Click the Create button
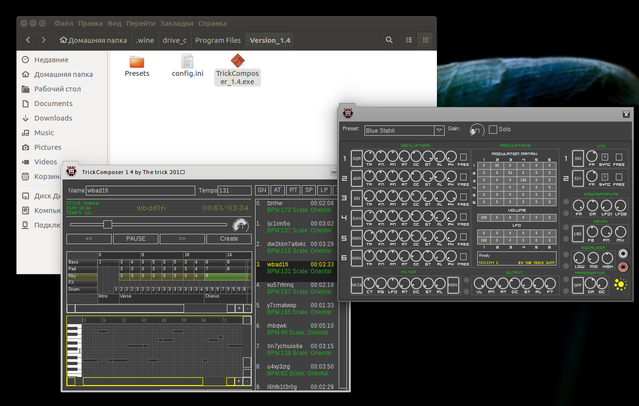Screen dimensions: 639x406 229,239
